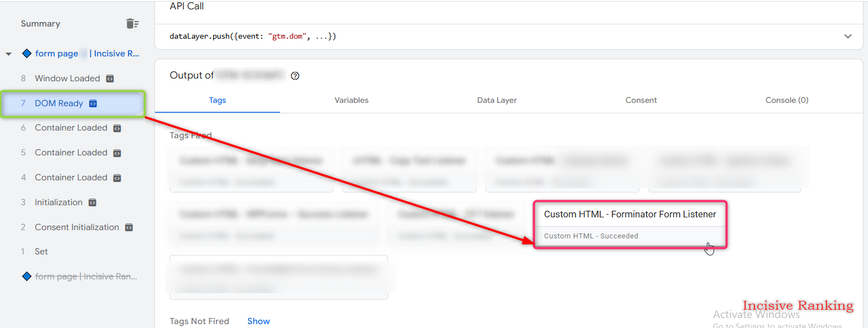Select the Window Loaded event

click(68, 79)
